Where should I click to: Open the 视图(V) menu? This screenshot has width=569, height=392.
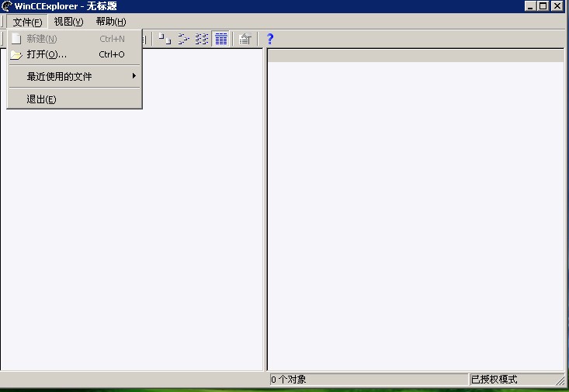[x=68, y=22]
